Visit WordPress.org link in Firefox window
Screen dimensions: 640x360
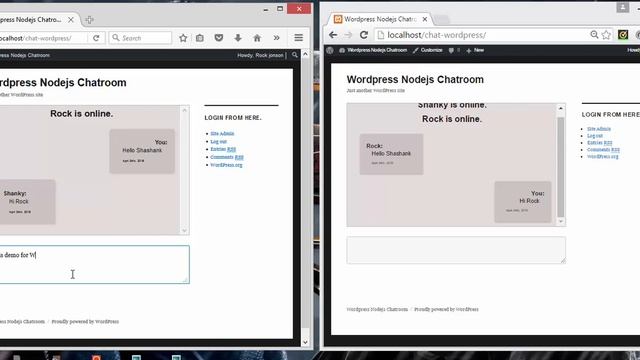(x=226, y=165)
